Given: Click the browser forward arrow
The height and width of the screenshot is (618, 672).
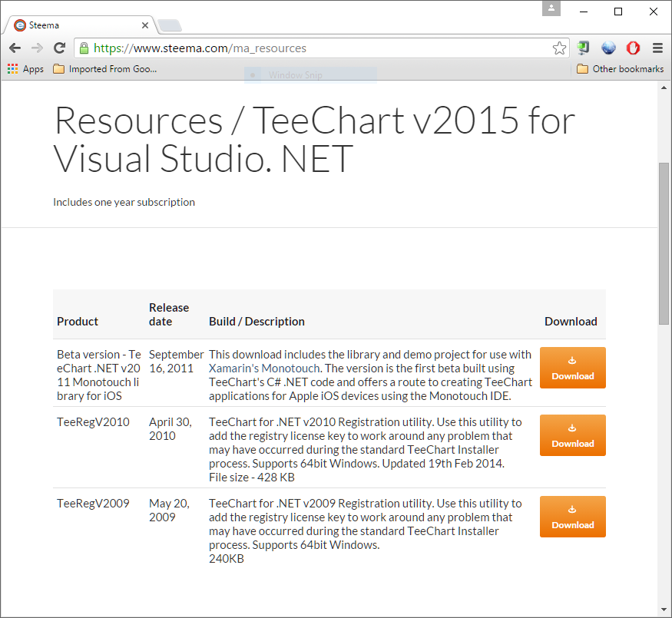Looking at the screenshot, I should (38, 48).
